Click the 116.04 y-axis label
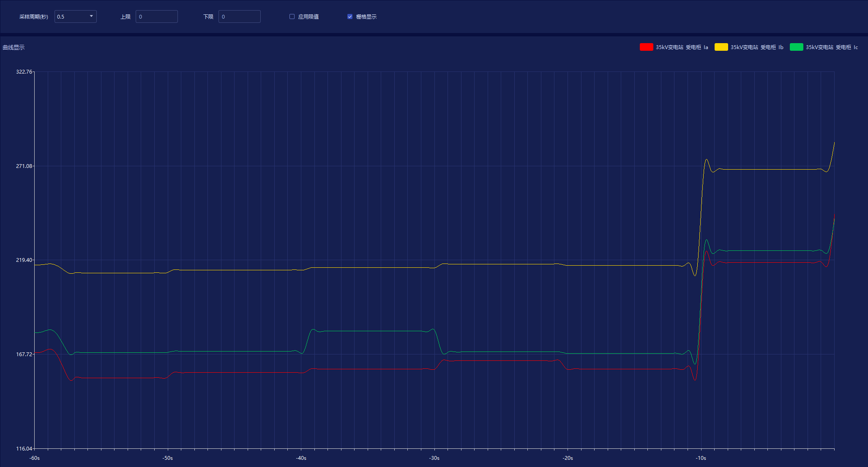The width and height of the screenshot is (868, 467). pos(24,448)
